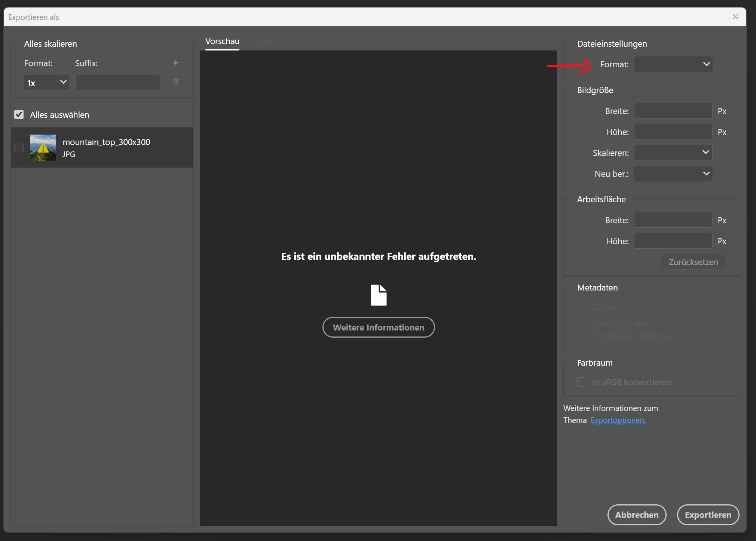Switch to the 2fach tab
This screenshot has width=756, height=541.
[x=265, y=42]
